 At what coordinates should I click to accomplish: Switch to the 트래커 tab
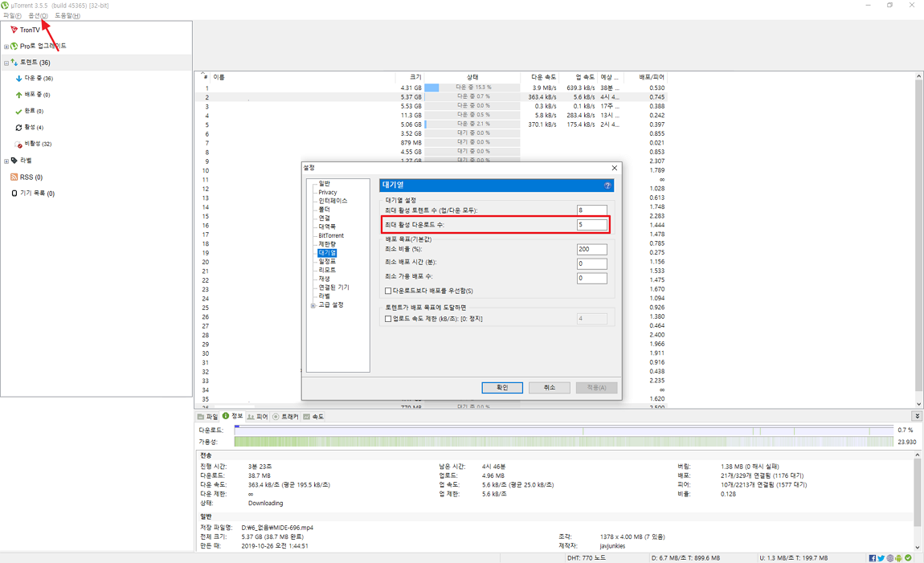pyautogui.click(x=285, y=416)
